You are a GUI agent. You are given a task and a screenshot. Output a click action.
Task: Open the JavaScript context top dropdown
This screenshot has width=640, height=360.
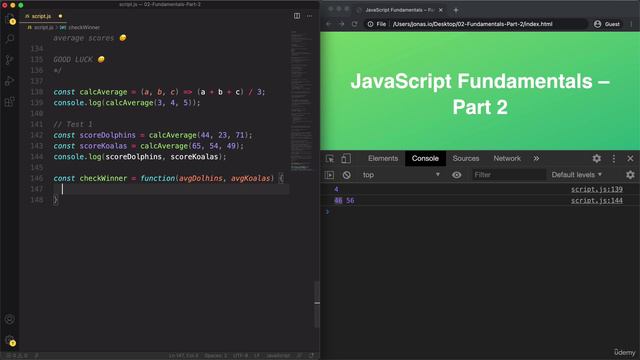(x=401, y=175)
